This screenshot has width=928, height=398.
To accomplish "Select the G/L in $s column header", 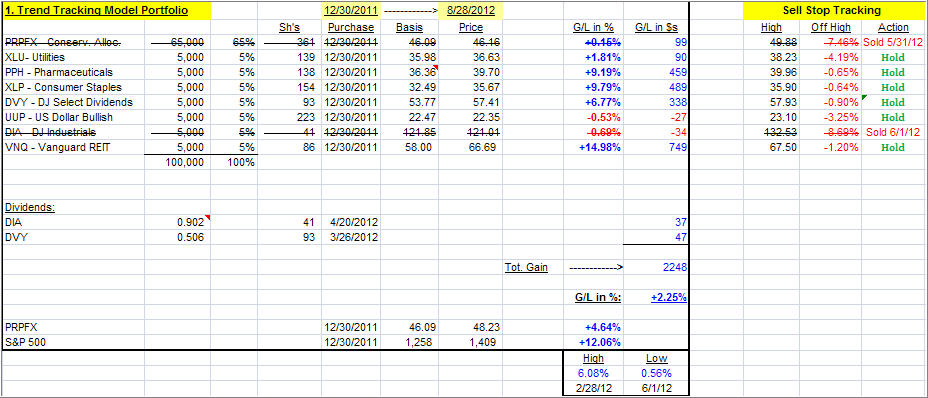I will [659, 27].
